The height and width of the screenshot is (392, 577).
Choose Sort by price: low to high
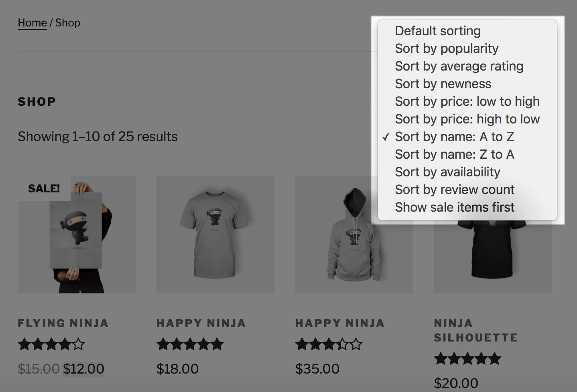pos(467,101)
